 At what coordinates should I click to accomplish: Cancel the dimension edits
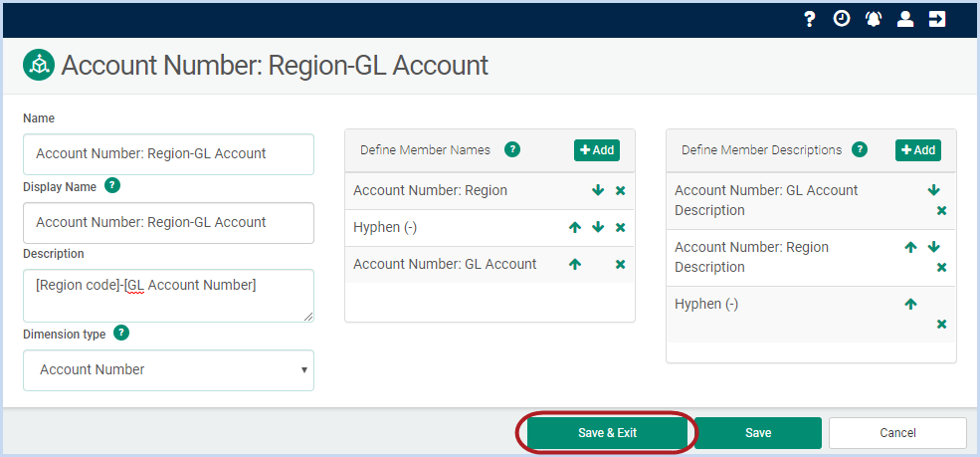pos(897,433)
